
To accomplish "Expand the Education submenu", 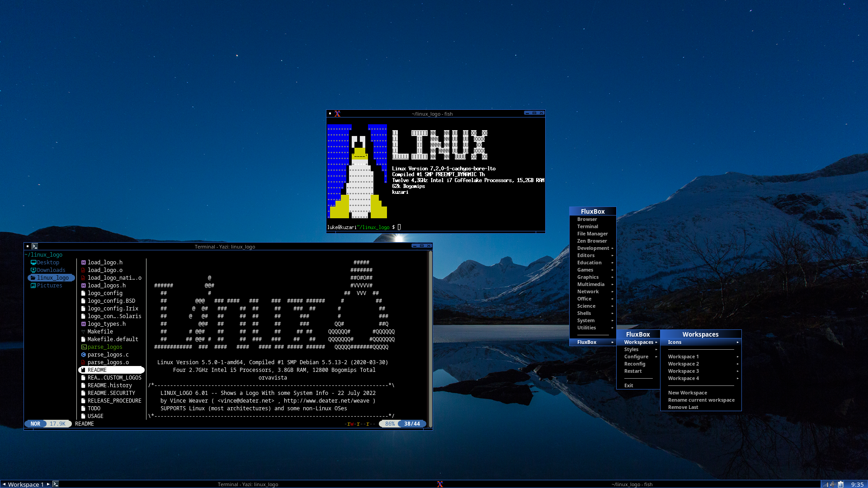I will [593, 263].
